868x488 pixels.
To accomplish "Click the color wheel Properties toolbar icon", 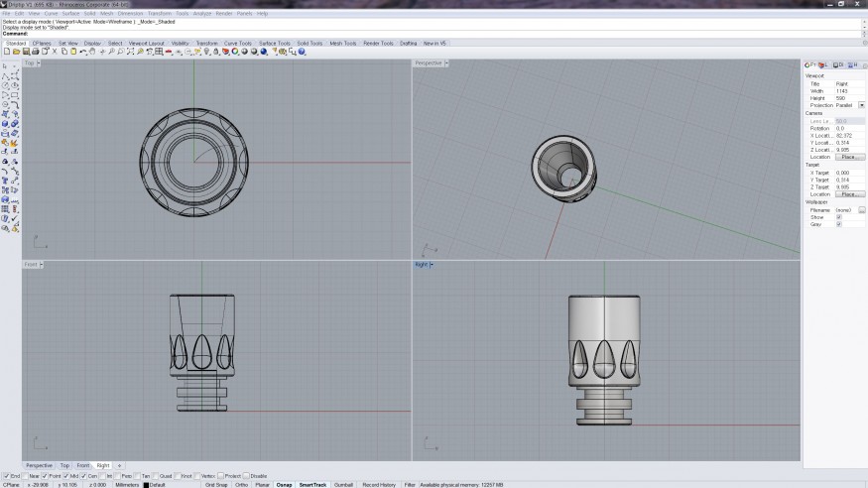I will [235, 52].
